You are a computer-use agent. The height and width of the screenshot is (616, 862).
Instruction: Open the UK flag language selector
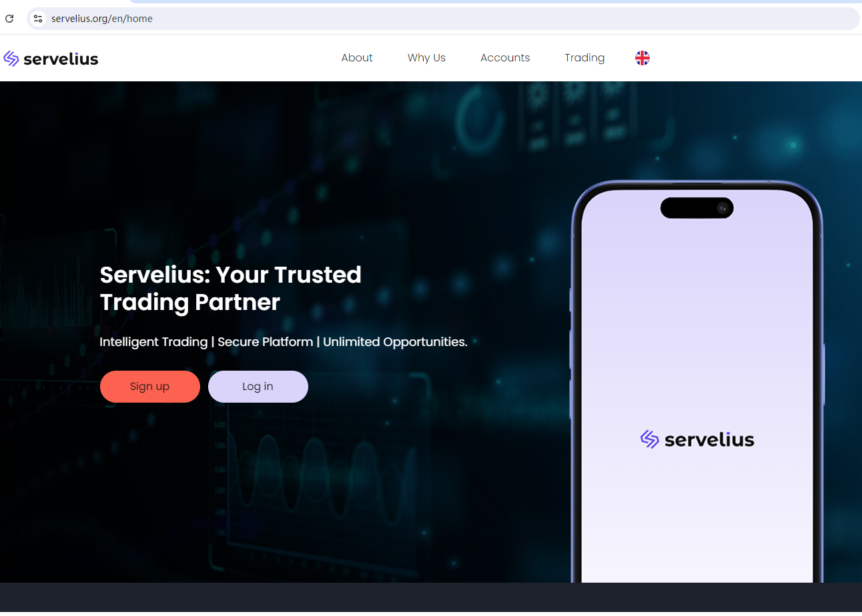[642, 58]
